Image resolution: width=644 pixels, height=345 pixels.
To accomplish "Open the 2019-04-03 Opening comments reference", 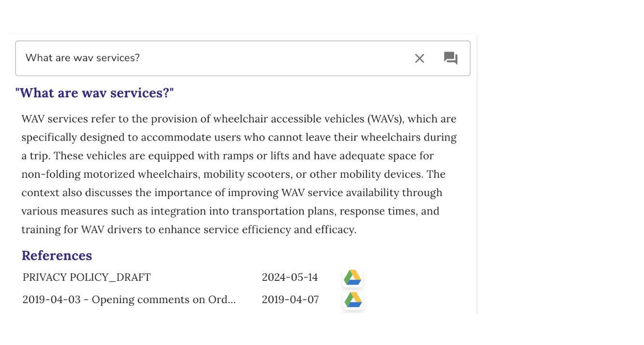I will click(129, 300).
